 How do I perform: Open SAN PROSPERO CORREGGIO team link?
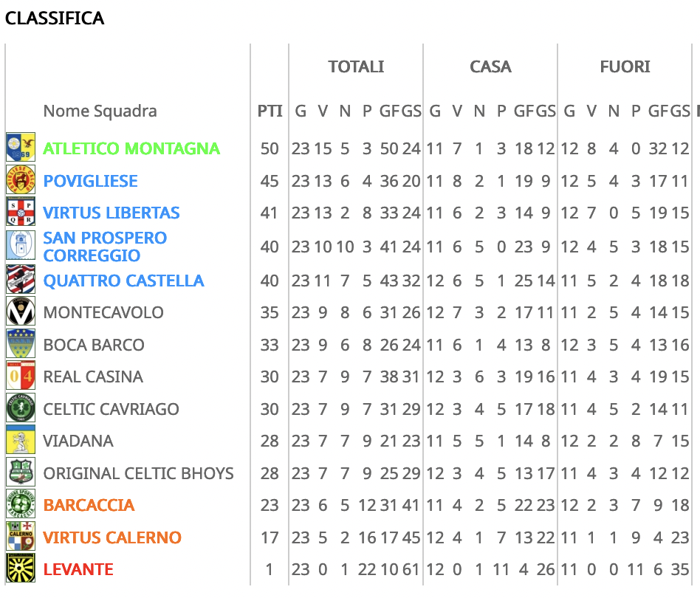[105, 247]
